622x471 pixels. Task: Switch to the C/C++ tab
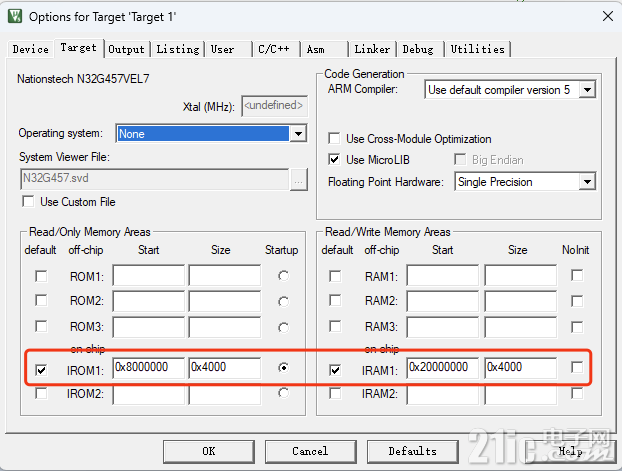click(276, 49)
